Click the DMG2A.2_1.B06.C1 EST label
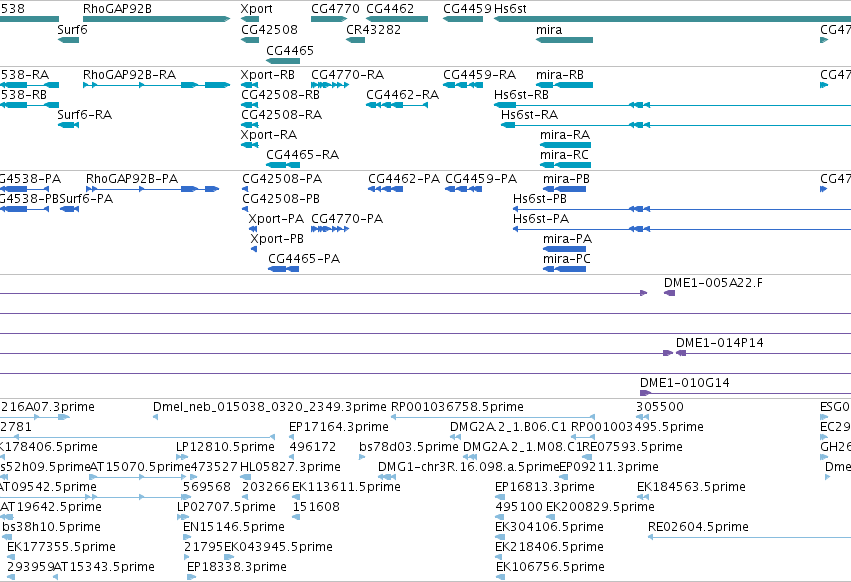Screen dimensions: 851x582 (508, 427)
